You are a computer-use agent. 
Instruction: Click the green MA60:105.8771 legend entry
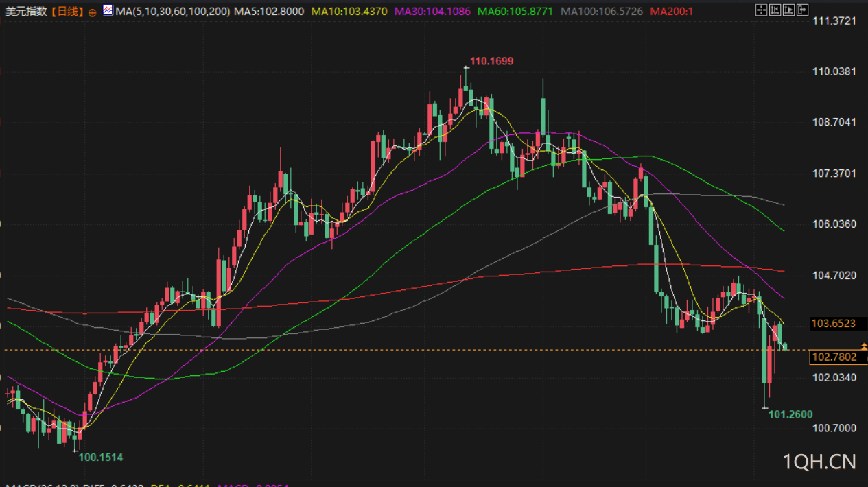coord(516,12)
